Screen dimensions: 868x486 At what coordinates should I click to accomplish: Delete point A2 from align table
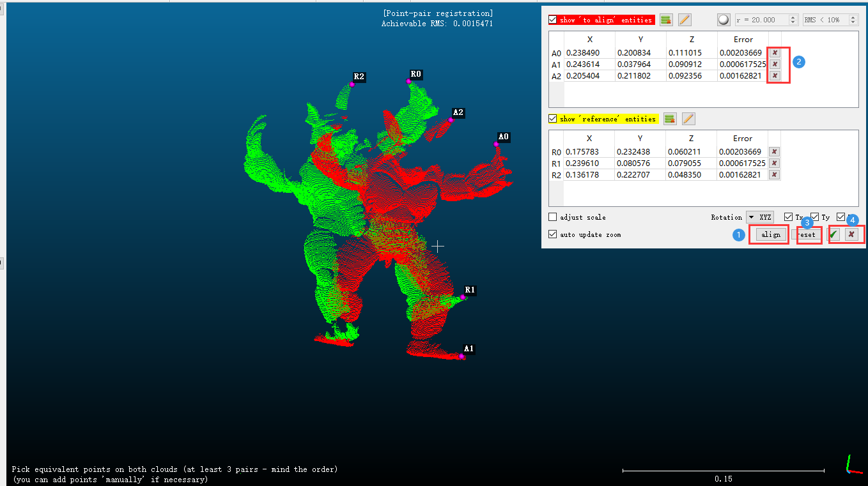point(775,75)
